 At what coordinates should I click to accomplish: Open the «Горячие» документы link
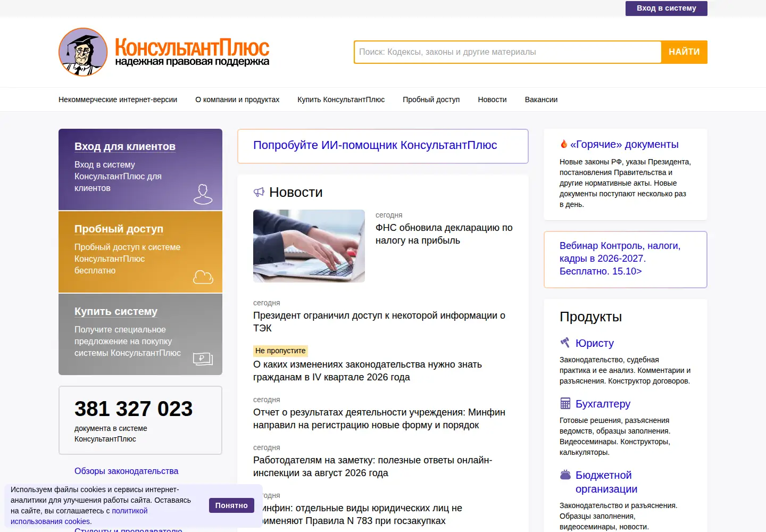click(x=625, y=144)
